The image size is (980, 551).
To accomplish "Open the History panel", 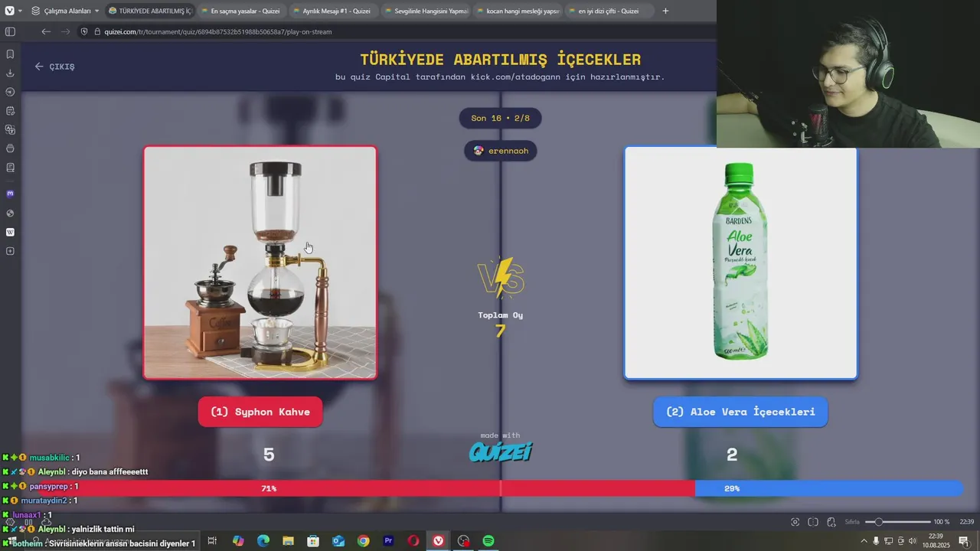I will [10, 92].
